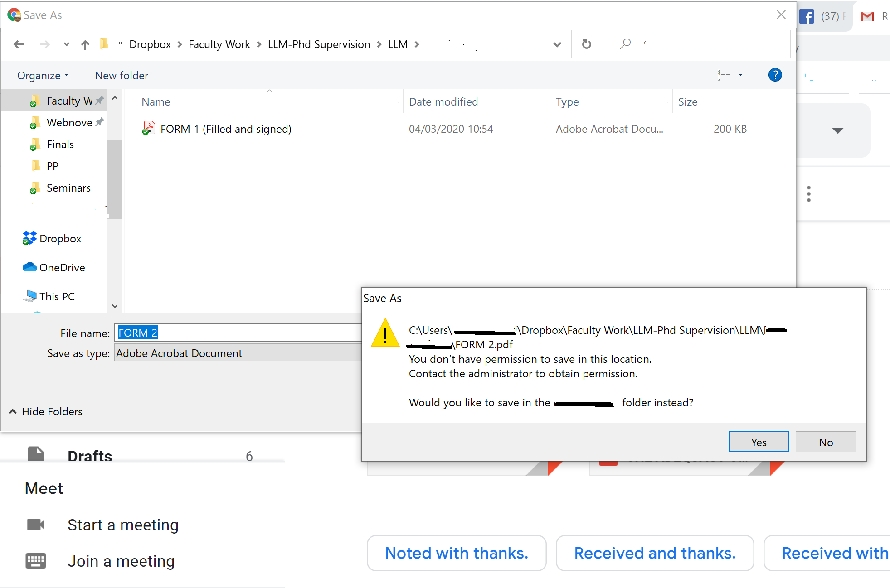This screenshot has width=890, height=588.
Task: Click the keyboard icon beside Join a meeting
Action: click(x=36, y=561)
